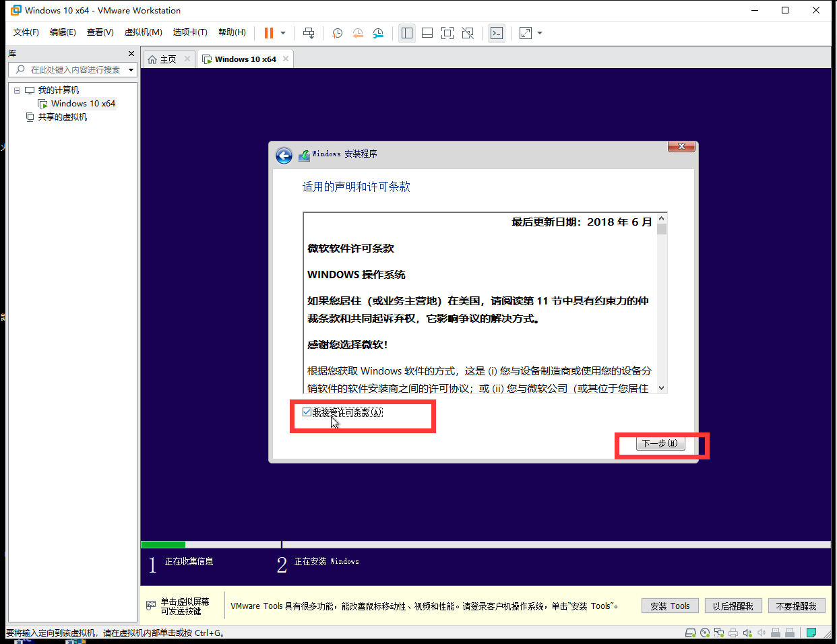Screen dimensions: 837x644
Task: Click the CD/DVD drive status icon
Action: 705,633
